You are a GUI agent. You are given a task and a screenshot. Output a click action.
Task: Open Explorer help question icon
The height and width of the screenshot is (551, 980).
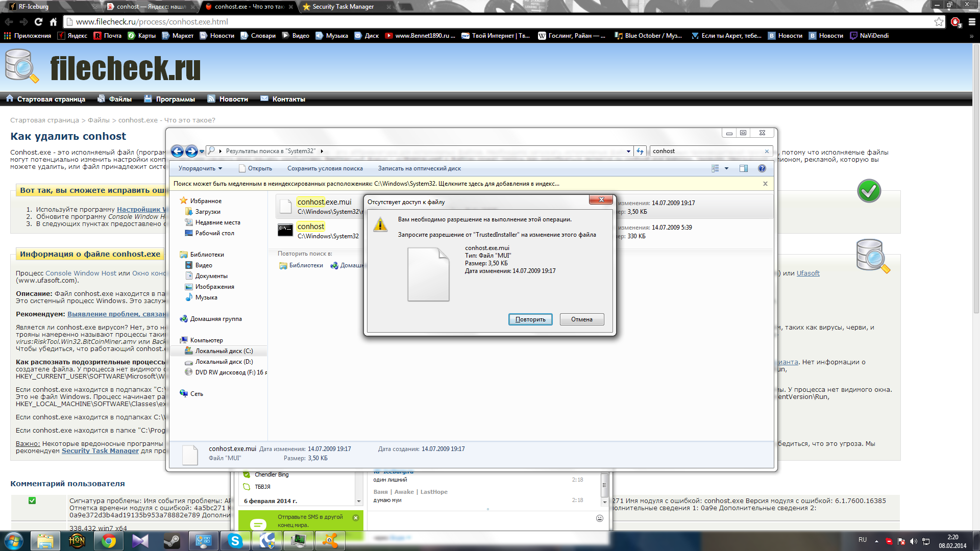pos(762,168)
